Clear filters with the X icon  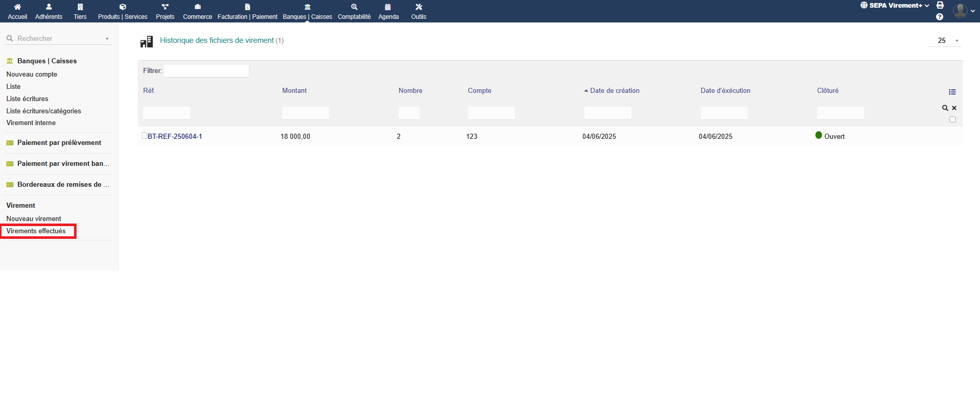(x=954, y=108)
